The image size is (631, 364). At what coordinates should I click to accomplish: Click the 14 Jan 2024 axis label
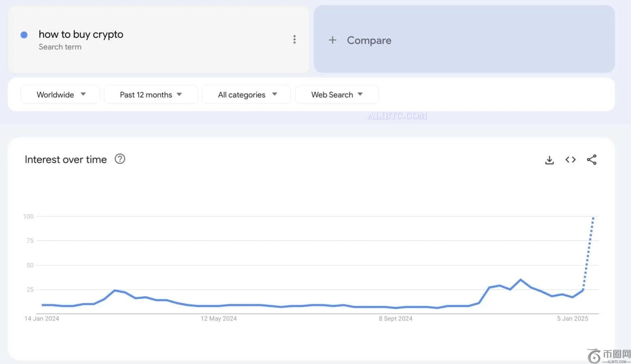(42, 318)
